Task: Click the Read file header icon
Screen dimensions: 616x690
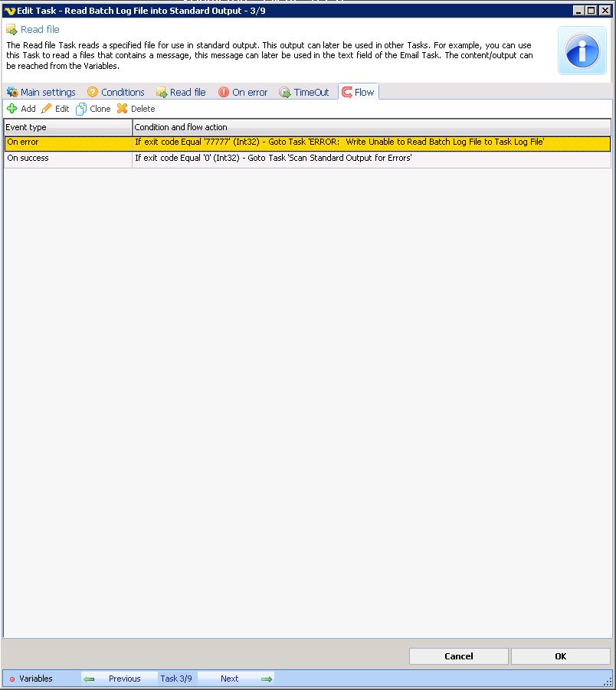Action: tap(11, 30)
